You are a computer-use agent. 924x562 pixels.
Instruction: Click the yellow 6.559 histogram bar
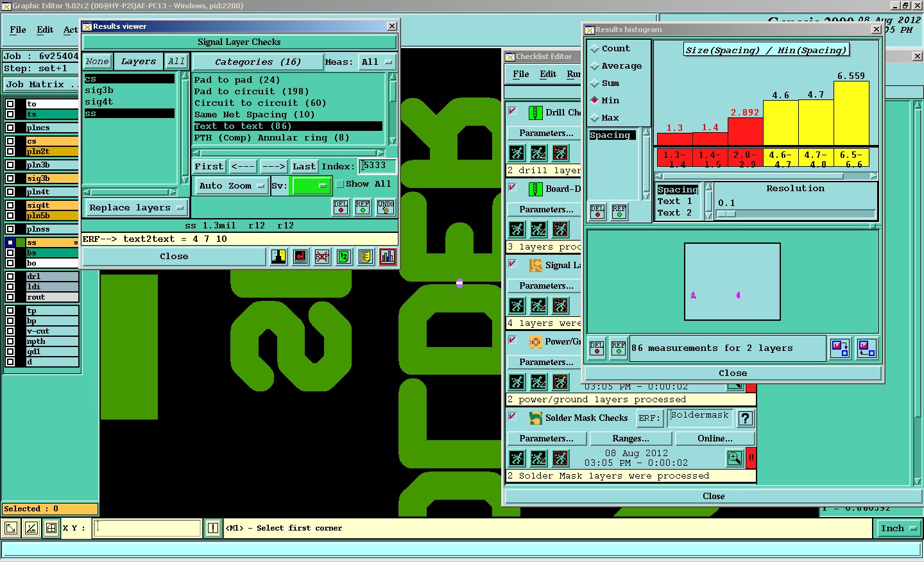[x=851, y=114]
